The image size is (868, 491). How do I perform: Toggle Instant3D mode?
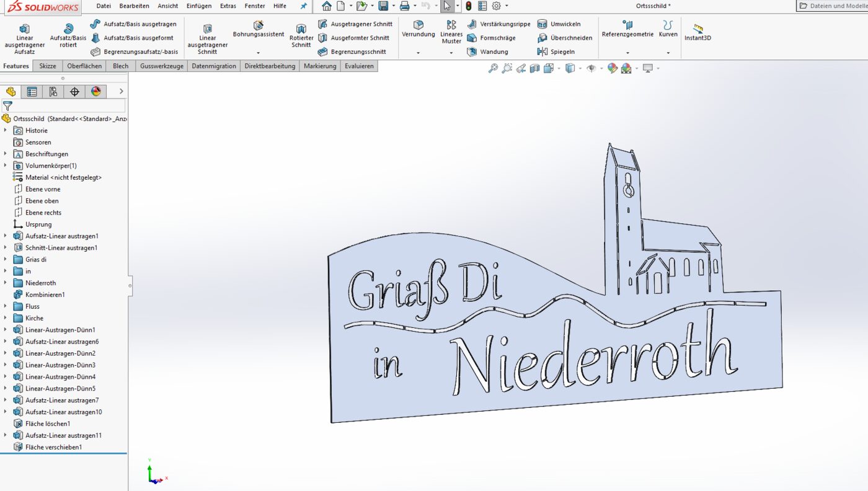tap(697, 32)
